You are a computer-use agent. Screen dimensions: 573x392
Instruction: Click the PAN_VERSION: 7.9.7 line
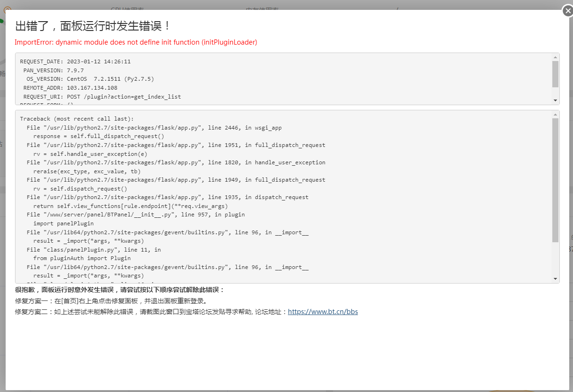tap(54, 70)
